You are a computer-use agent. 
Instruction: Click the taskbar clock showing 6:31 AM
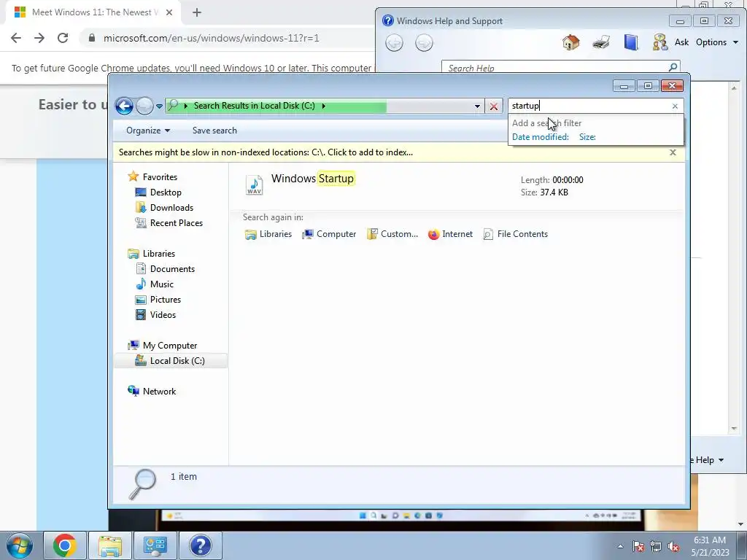[x=710, y=546]
